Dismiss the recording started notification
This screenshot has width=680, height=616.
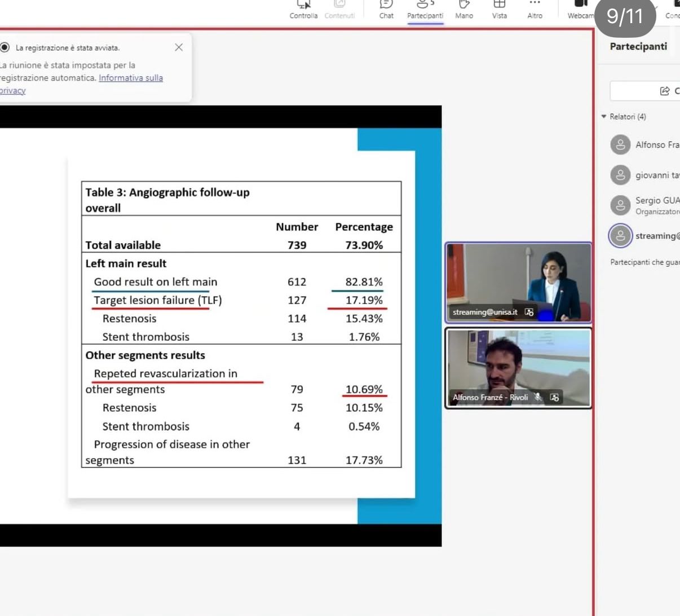click(179, 47)
